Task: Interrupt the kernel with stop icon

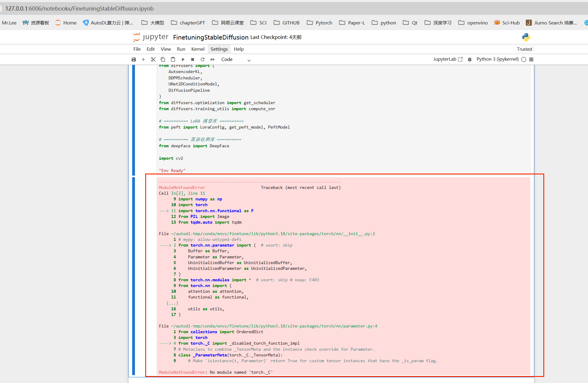Action: tap(193, 59)
